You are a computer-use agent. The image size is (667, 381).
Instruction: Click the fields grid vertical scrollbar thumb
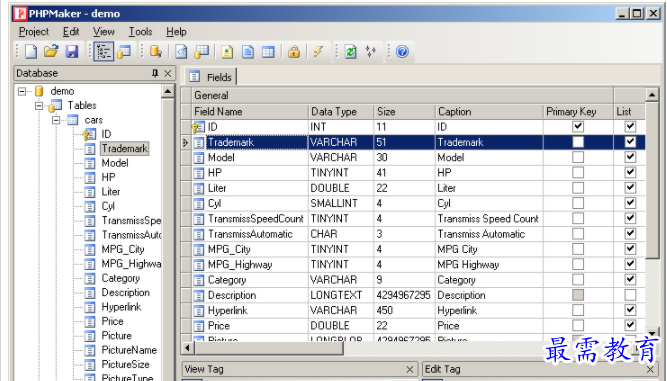(x=652, y=180)
